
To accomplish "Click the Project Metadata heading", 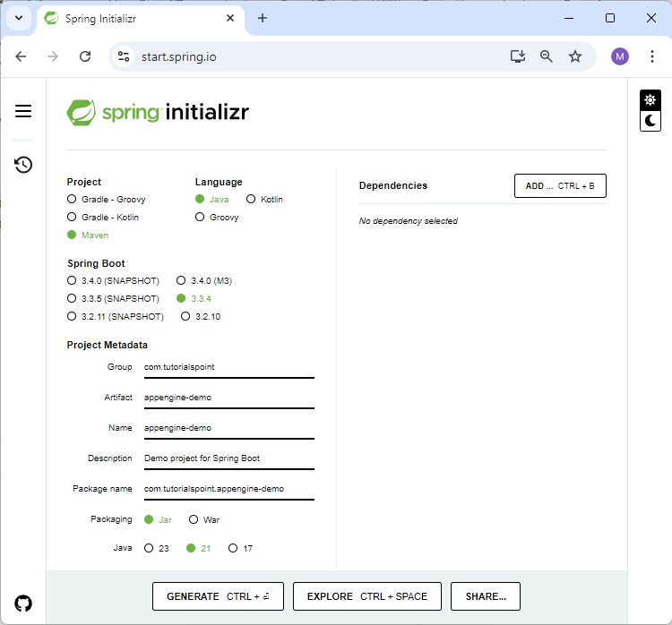I will point(108,345).
